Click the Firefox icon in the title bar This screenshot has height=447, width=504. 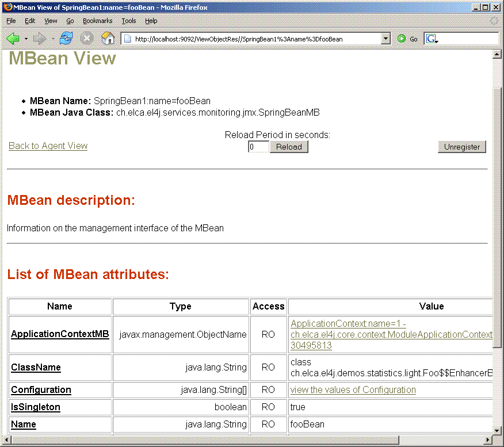(x=7, y=7)
